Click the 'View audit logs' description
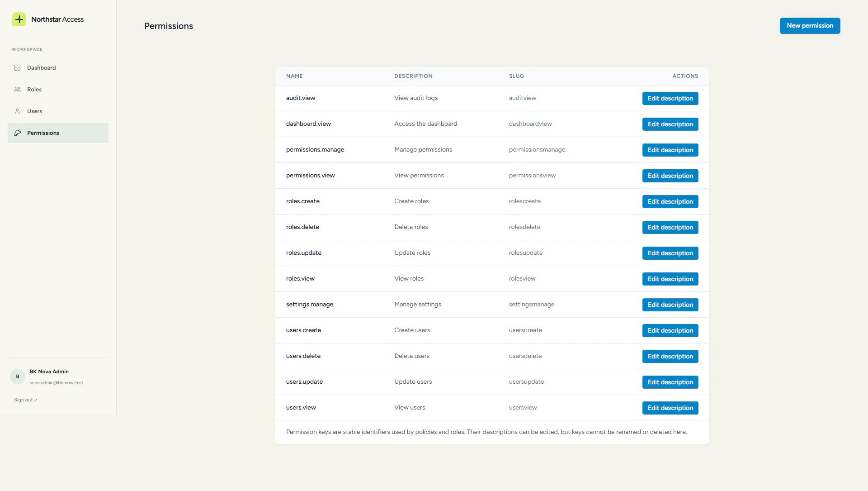Image resolution: width=868 pixels, height=491 pixels. [416, 98]
